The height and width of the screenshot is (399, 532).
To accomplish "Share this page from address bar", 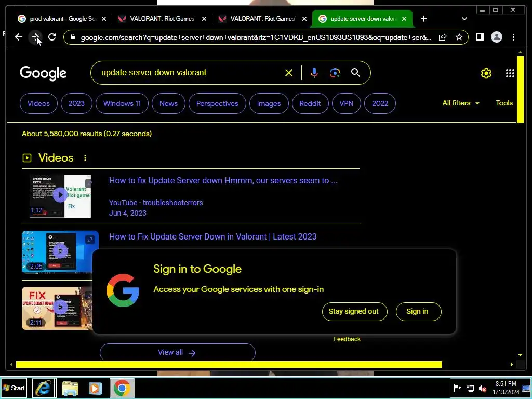I will pos(443,37).
